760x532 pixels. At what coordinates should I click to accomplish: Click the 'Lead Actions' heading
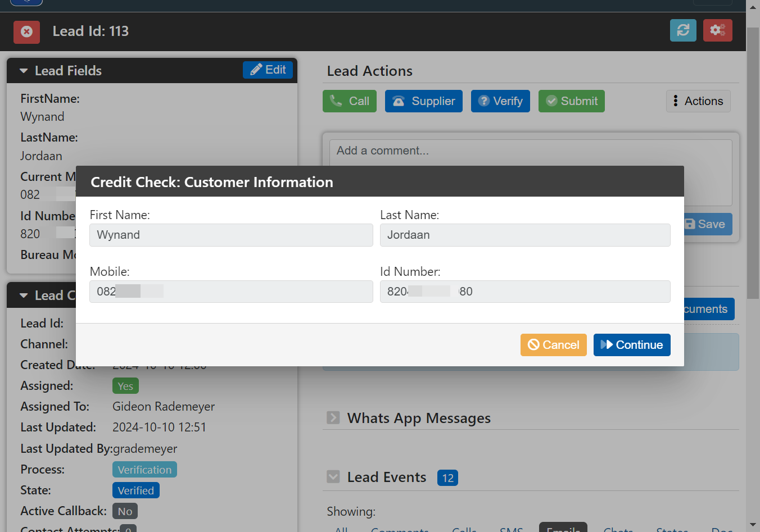pyautogui.click(x=370, y=71)
